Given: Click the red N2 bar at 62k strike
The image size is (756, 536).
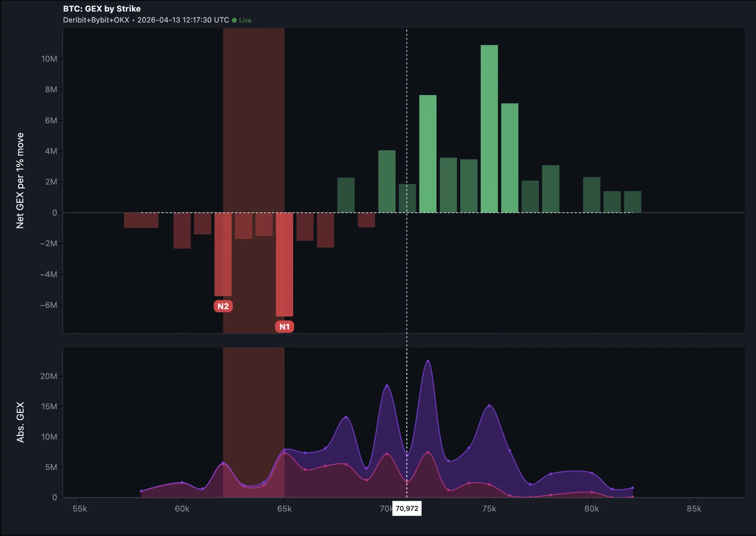Looking at the screenshot, I should coord(223,254).
